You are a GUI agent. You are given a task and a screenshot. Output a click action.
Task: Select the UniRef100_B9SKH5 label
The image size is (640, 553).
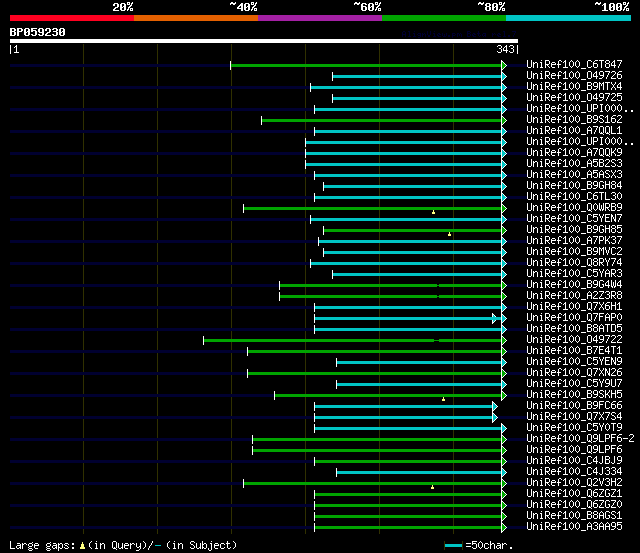574,395
